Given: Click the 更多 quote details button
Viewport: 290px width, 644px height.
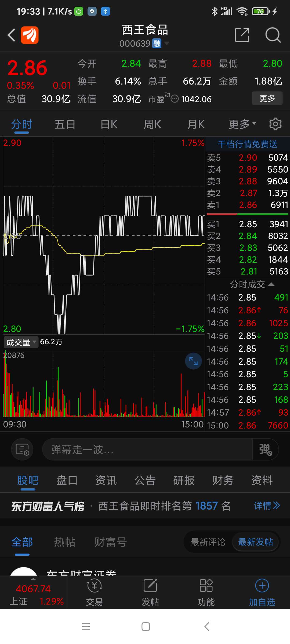Looking at the screenshot, I should [x=267, y=98].
